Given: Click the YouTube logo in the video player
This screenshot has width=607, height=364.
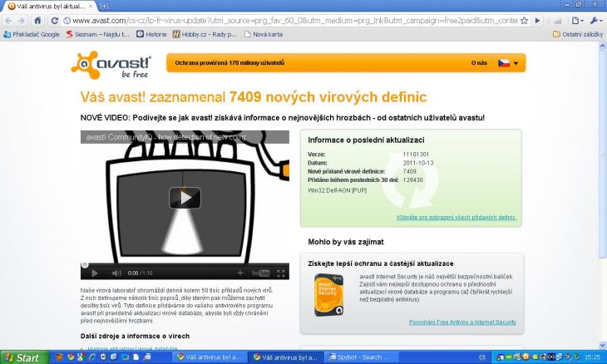Looking at the screenshot, I should click(260, 273).
